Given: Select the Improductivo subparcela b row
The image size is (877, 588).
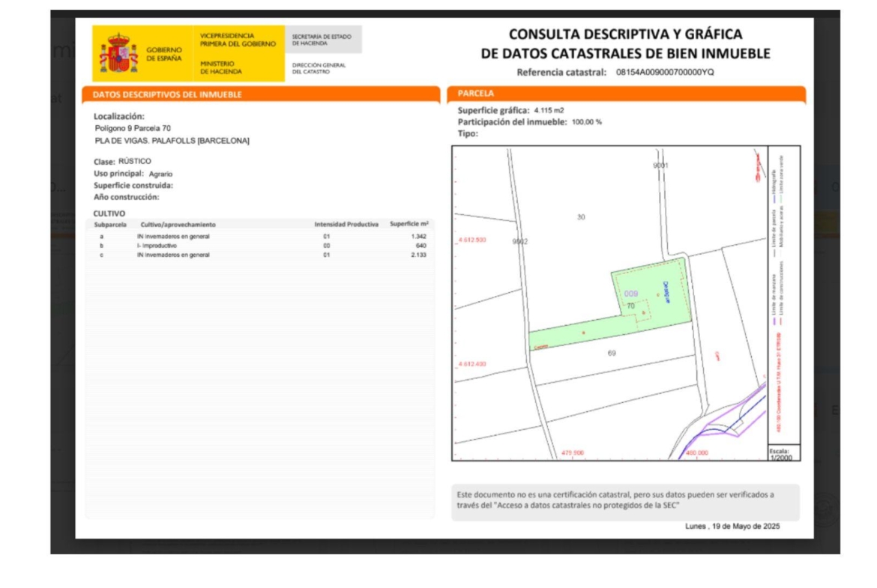Looking at the screenshot, I should tap(261, 246).
